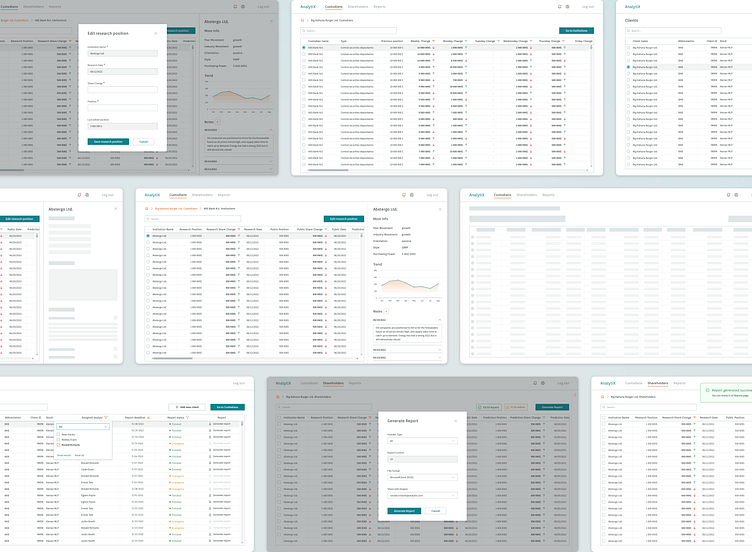Viewport: 752px width, 552px height.
Task: Click the home breadcrumb icon in Custodians page
Action: click(304, 19)
